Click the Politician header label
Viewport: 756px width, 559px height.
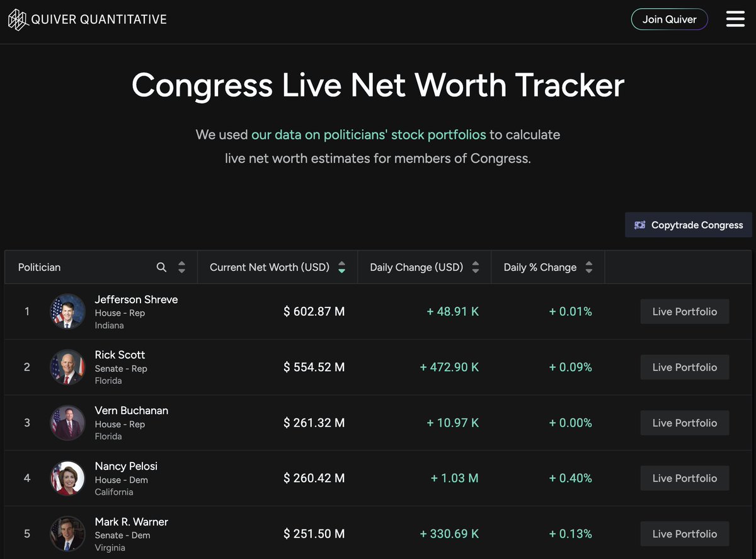tap(39, 267)
